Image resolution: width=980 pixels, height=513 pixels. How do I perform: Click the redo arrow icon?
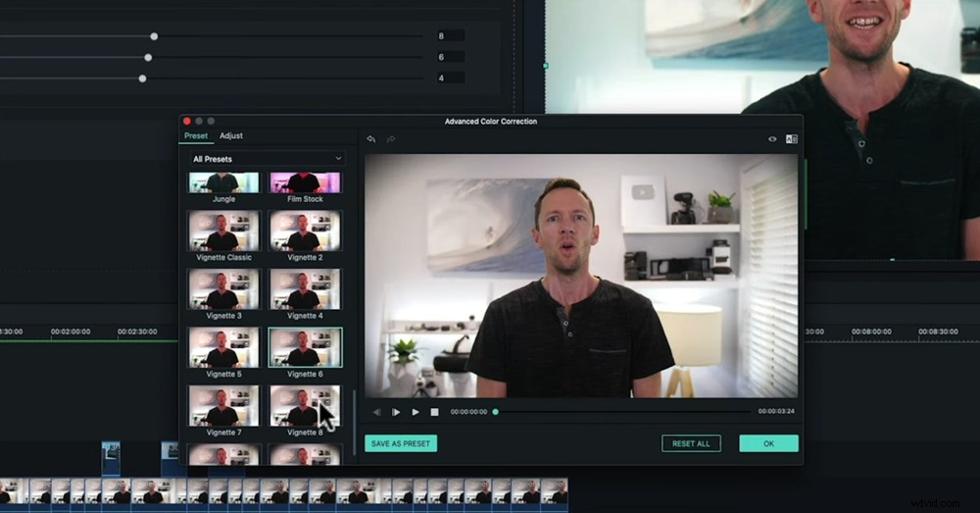pyautogui.click(x=391, y=139)
